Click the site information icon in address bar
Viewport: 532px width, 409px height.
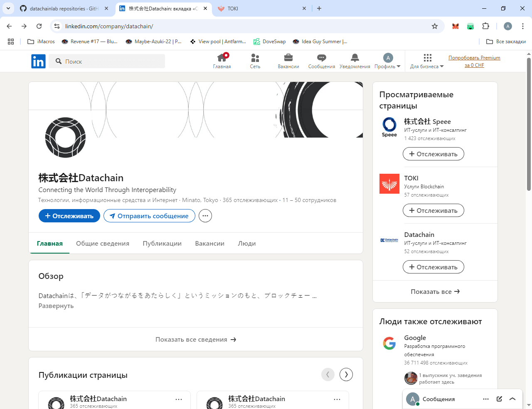pyautogui.click(x=57, y=26)
